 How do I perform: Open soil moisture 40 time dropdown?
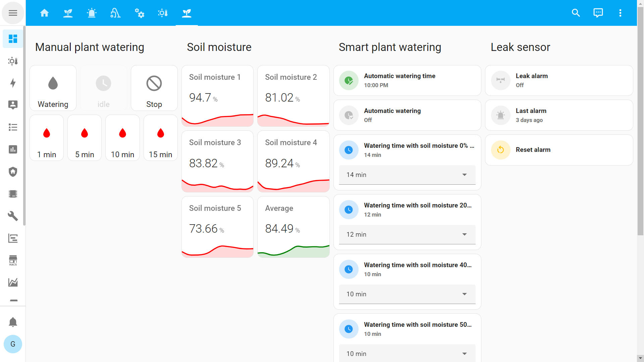407,294
